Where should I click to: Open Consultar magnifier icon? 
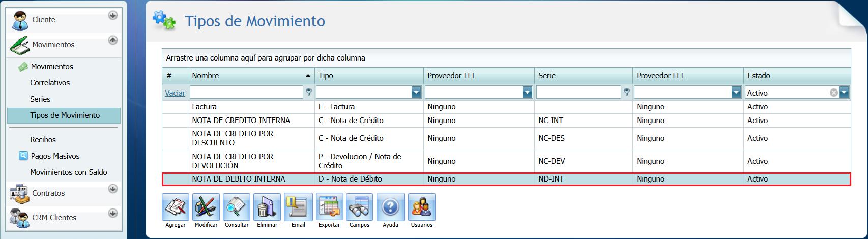tap(237, 207)
